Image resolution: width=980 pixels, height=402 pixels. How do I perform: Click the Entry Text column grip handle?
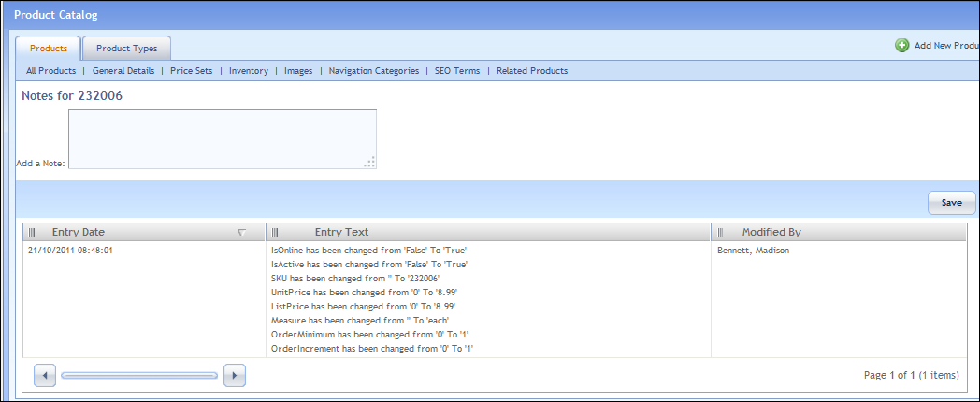click(x=275, y=232)
